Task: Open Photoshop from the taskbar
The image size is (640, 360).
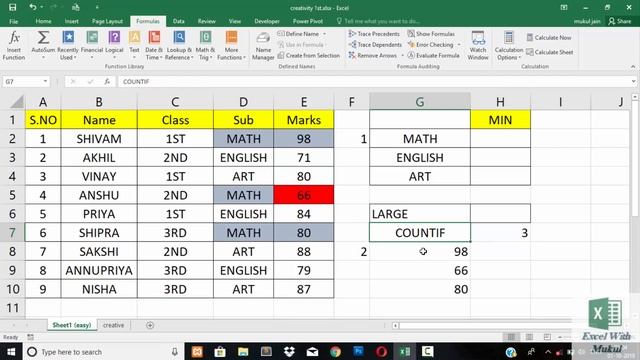Action: click(358, 351)
